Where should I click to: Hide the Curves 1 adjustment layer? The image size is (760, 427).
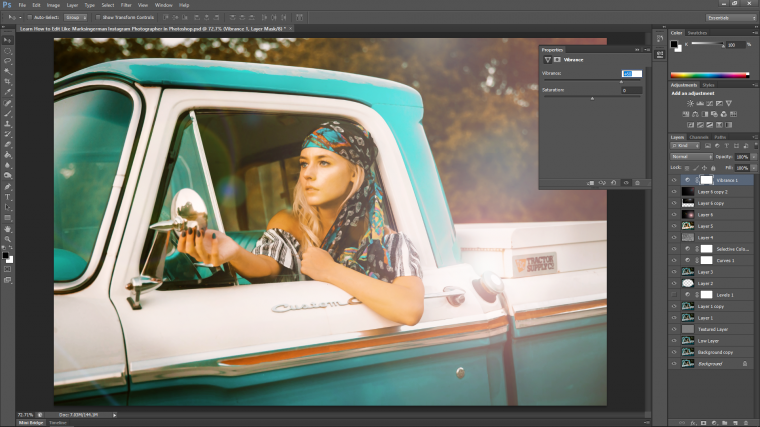674,260
